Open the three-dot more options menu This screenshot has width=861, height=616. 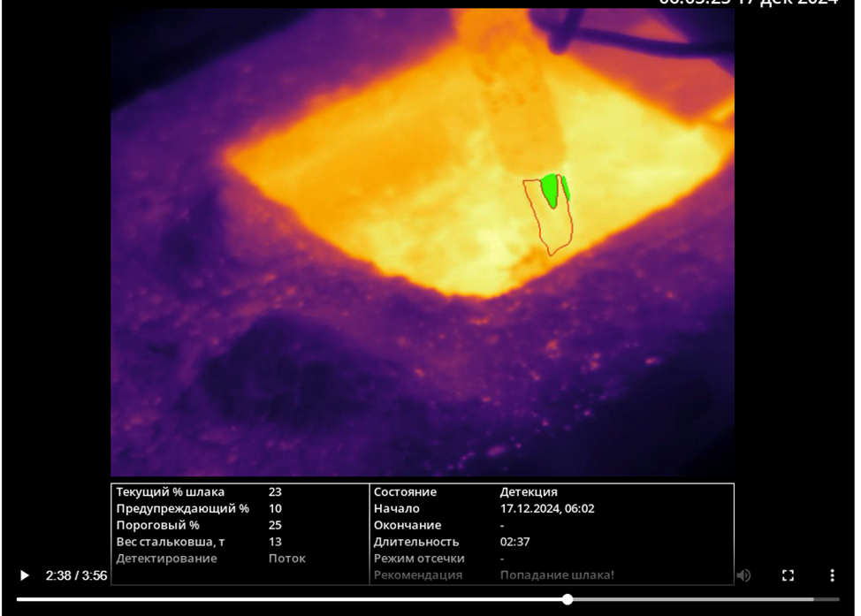[833, 575]
